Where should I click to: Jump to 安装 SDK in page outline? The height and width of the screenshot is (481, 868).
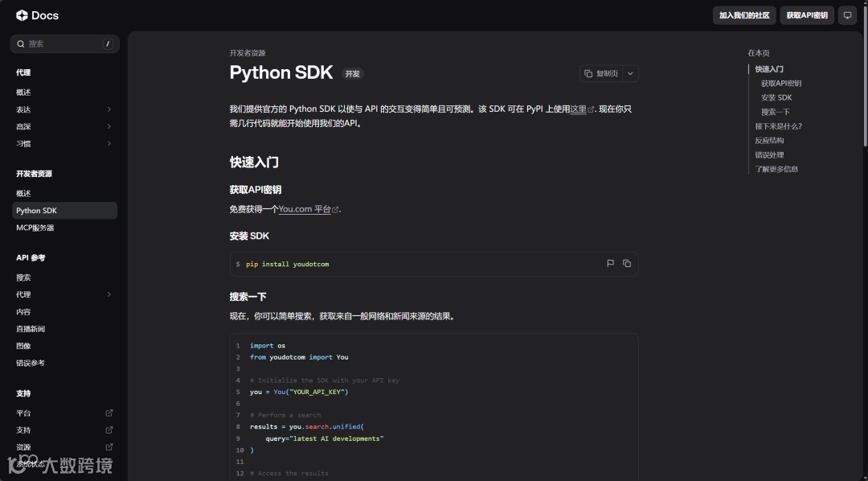pos(776,97)
